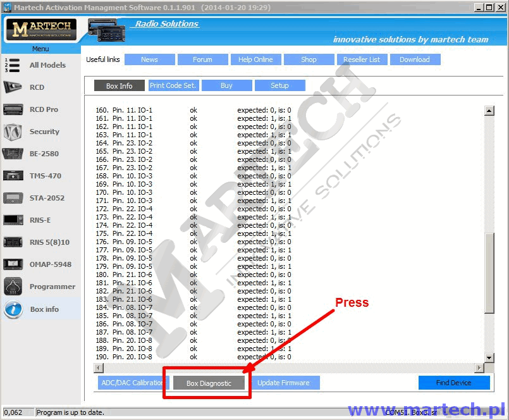Screen dimensions: 509x420
Task: Select the RCD radio icon
Action: tap(13, 87)
